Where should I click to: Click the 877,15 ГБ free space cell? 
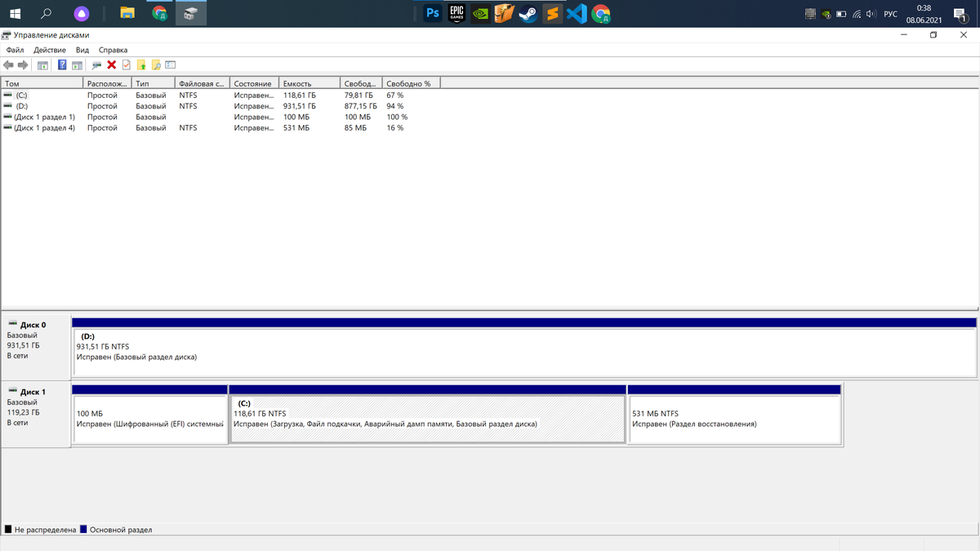pos(360,106)
